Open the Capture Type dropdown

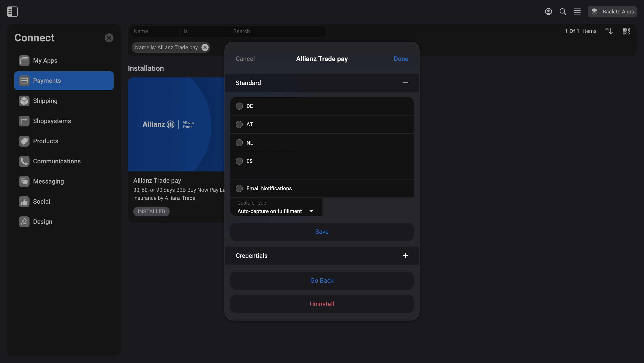pyautogui.click(x=276, y=207)
